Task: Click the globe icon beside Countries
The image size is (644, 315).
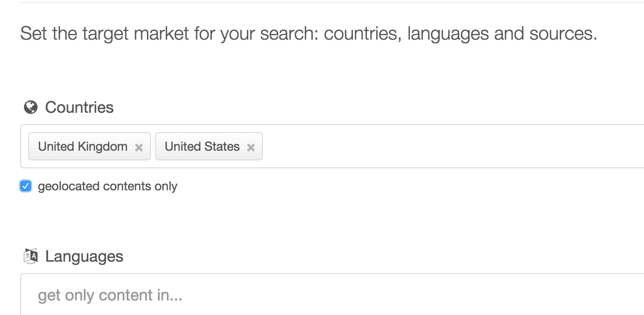Action: [30, 107]
